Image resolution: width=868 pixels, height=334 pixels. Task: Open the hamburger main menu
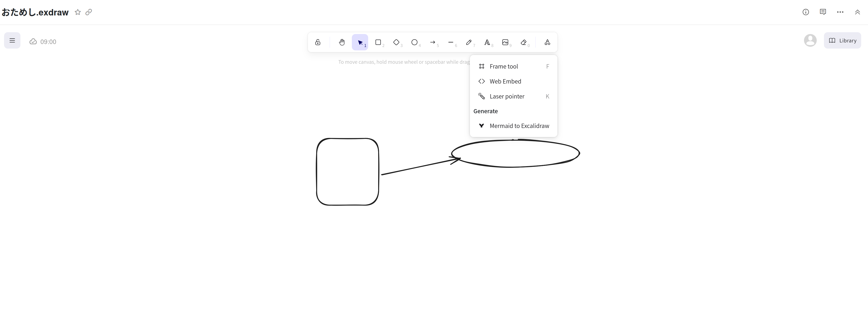click(12, 40)
